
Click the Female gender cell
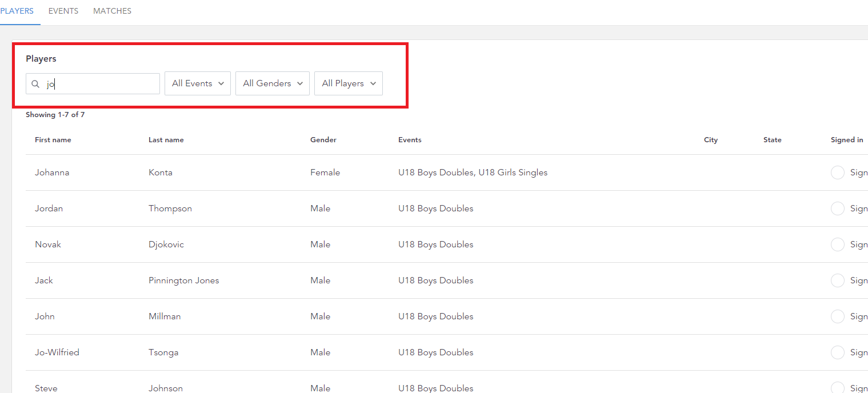[x=325, y=173]
